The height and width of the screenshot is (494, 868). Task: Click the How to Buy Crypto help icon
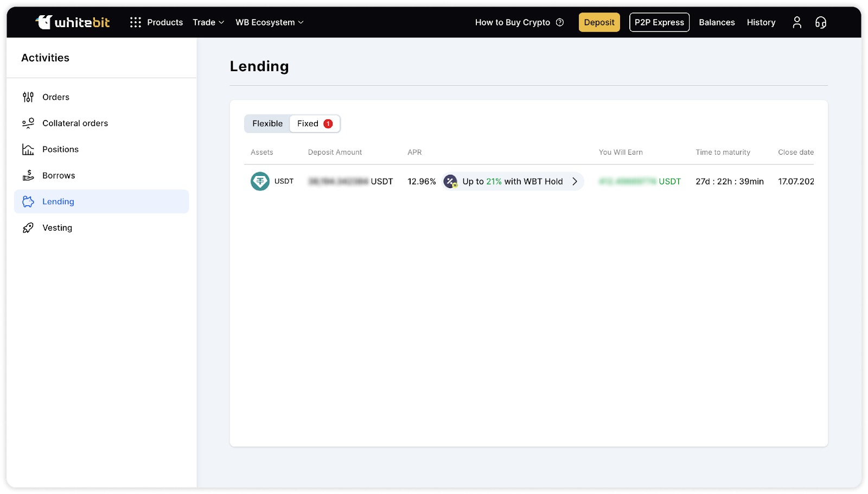(560, 22)
